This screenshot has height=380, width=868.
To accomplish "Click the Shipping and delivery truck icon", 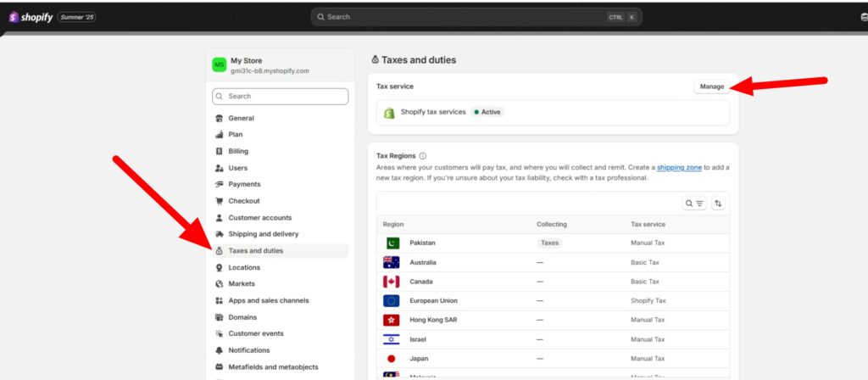I will pos(219,234).
